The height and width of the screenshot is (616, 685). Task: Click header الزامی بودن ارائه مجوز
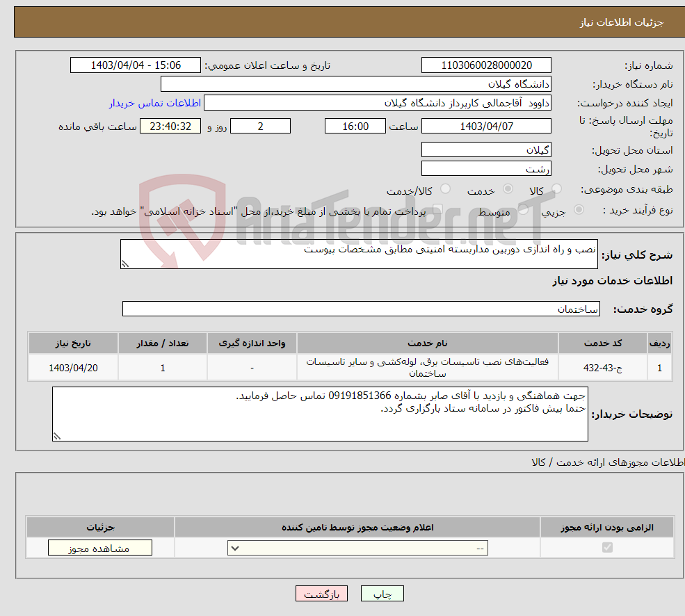(607, 527)
